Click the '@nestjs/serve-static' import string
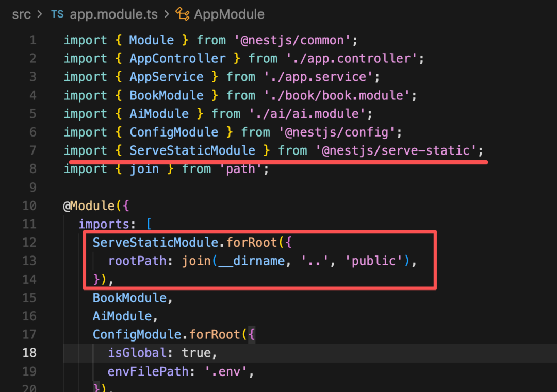The image size is (557, 392). 396,151
